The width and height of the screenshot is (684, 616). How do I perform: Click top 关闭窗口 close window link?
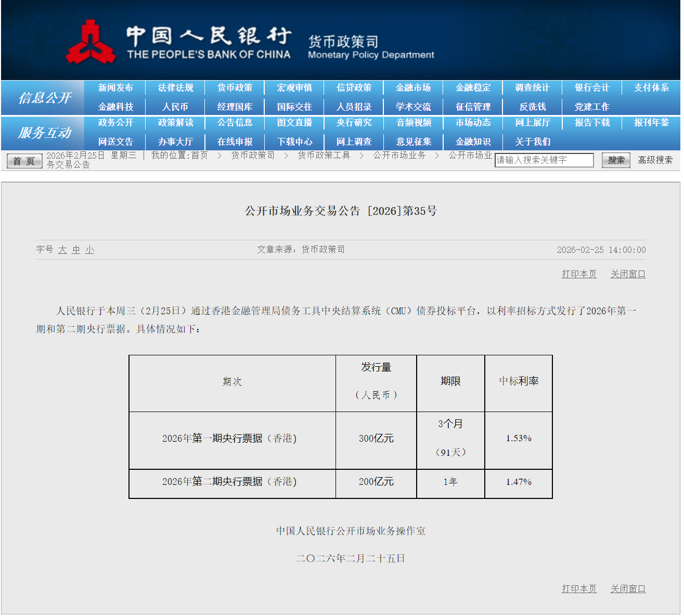click(627, 274)
